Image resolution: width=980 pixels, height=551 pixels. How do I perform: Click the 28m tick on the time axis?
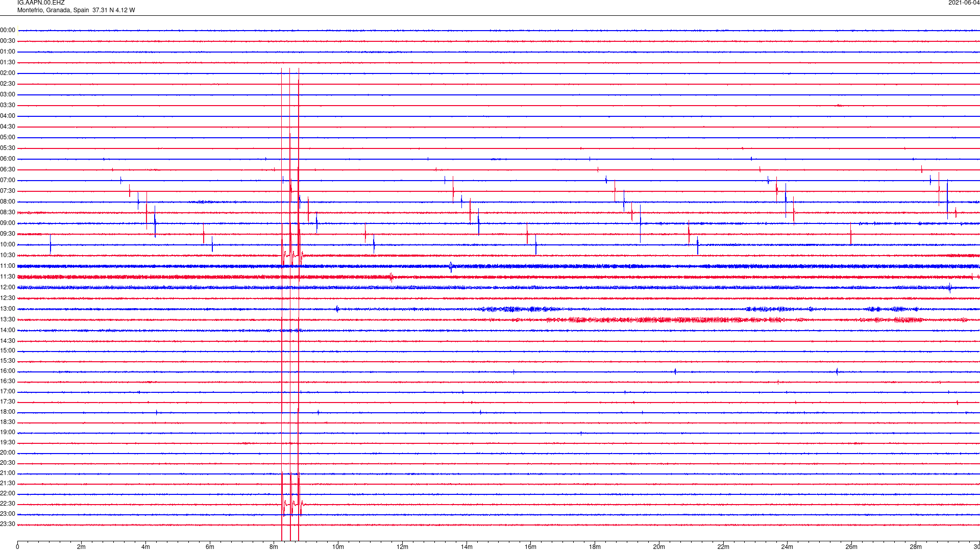[916, 547]
